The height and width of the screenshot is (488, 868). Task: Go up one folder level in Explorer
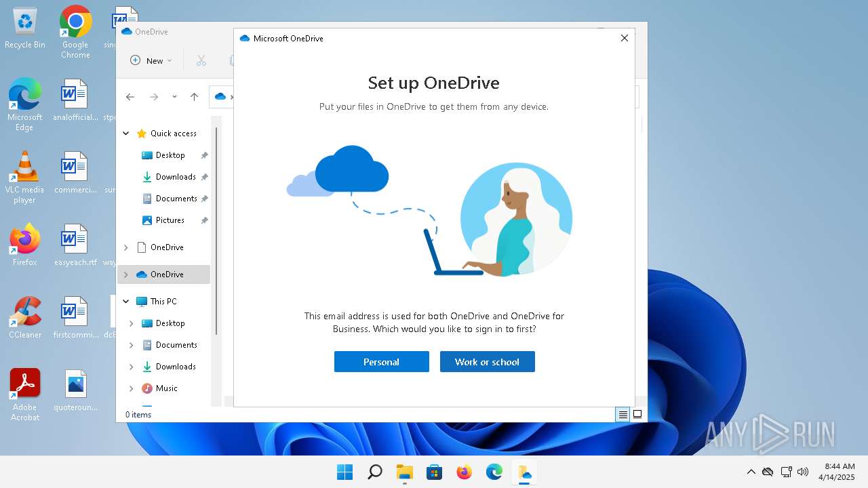click(194, 97)
